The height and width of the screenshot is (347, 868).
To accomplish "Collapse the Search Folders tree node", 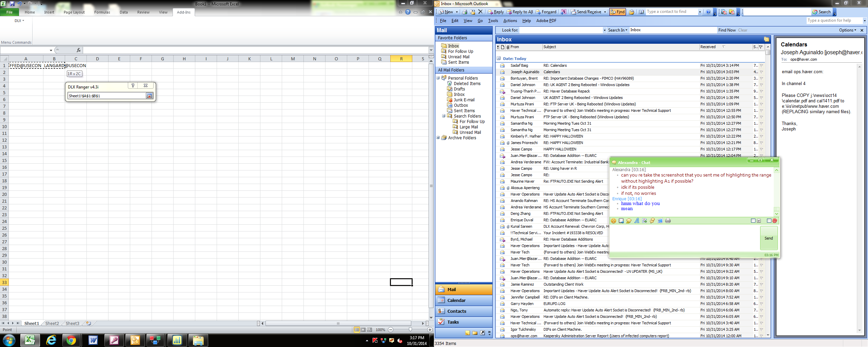I will coord(443,116).
